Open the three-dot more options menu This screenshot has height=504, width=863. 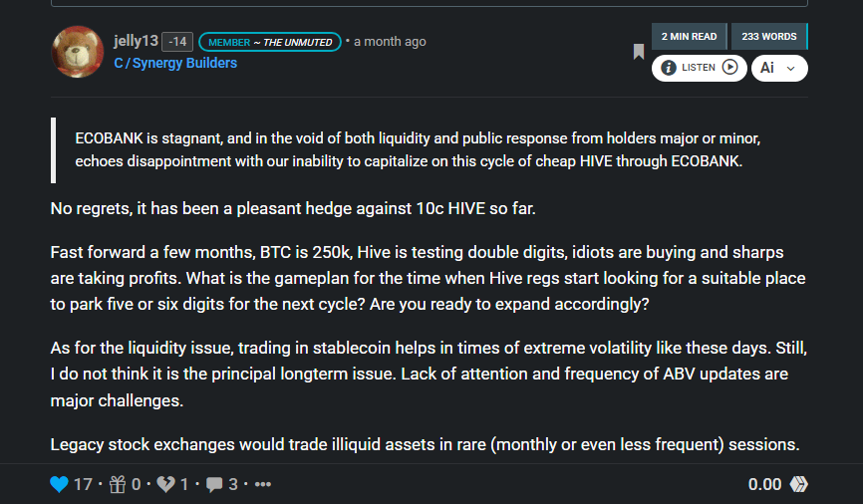pyautogui.click(x=263, y=484)
